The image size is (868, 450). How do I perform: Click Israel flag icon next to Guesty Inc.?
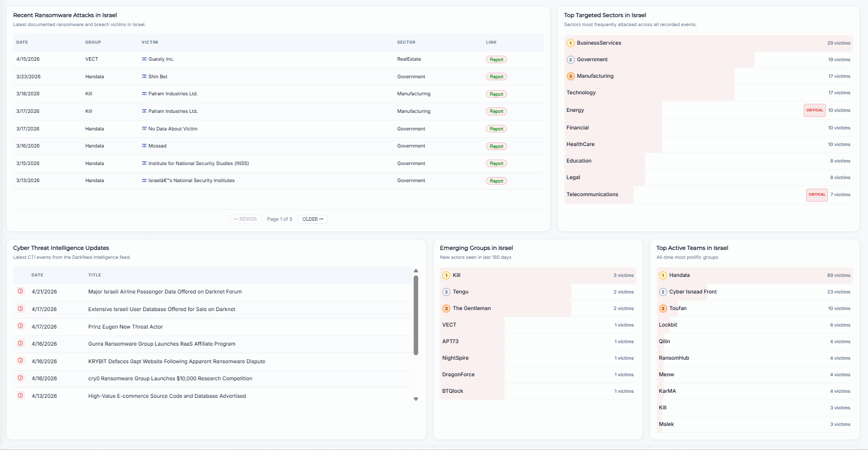coord(144,59)
